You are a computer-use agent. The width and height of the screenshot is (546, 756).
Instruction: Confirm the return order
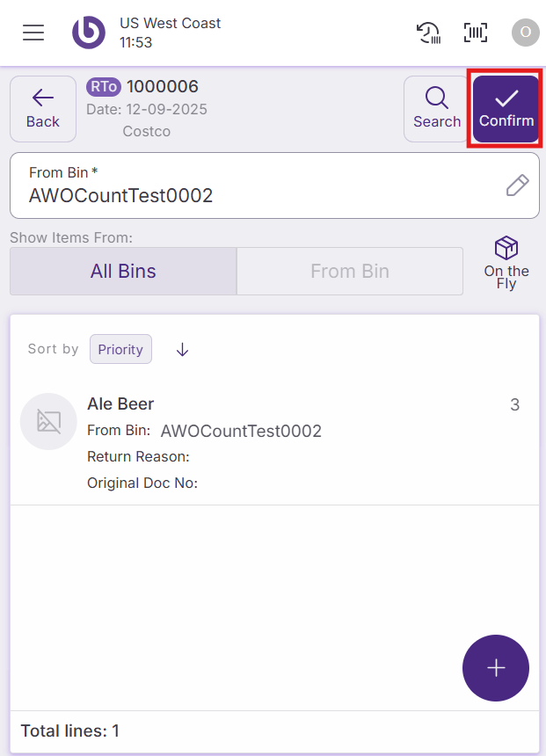506,109
